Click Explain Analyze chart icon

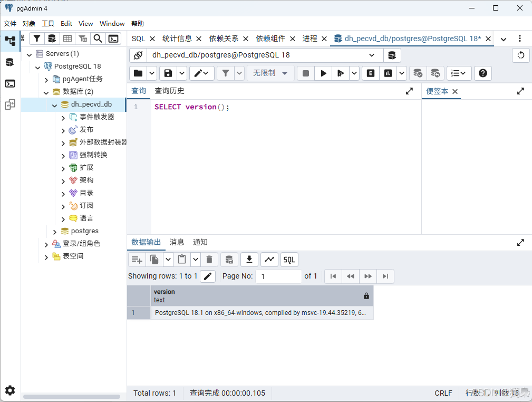pos(388,73)
